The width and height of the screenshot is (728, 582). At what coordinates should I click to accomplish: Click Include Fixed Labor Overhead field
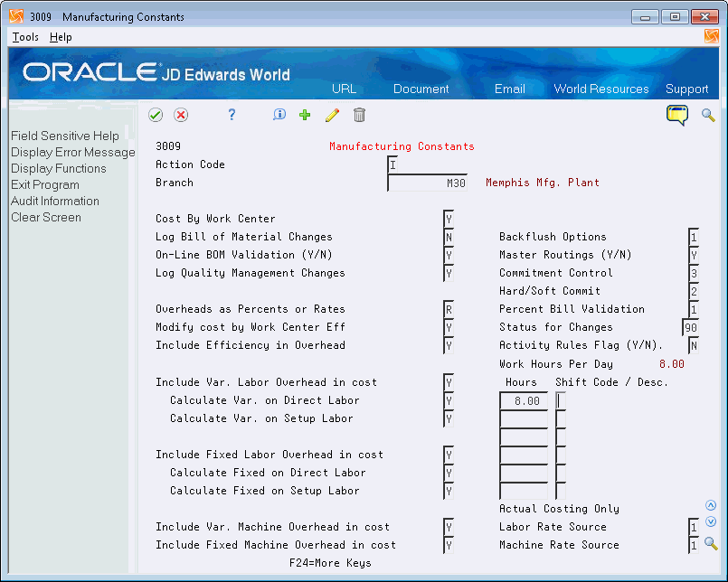[449, 455]
